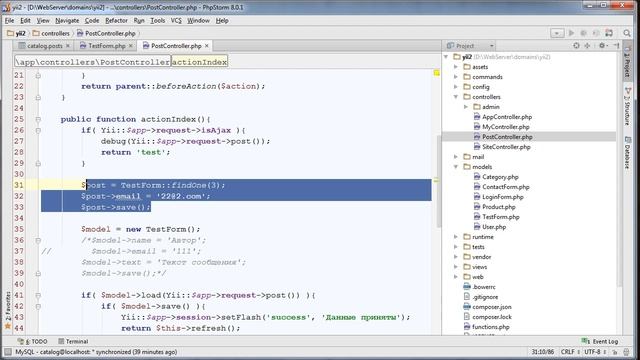Viewport: 640px width, 360px height.
Task: Expand the vendor folder
Action: click(x=456, y=257)
